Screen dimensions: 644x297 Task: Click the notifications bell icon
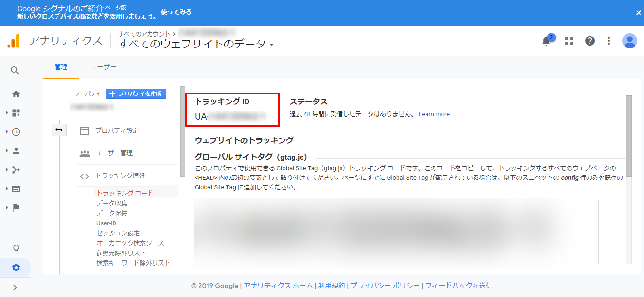click(x=547, y=41)
